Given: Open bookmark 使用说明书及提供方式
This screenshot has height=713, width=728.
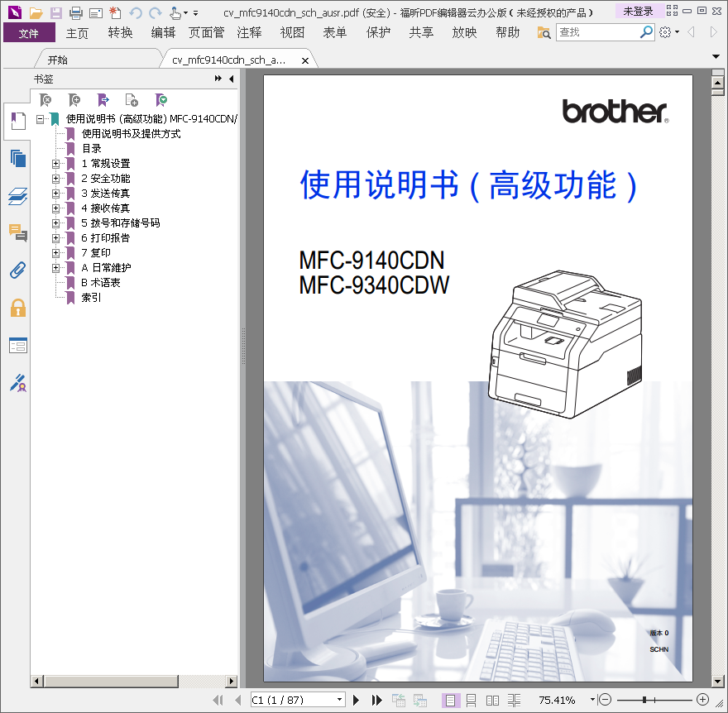Looking at the screenshot, I should [x=131, y=134].
